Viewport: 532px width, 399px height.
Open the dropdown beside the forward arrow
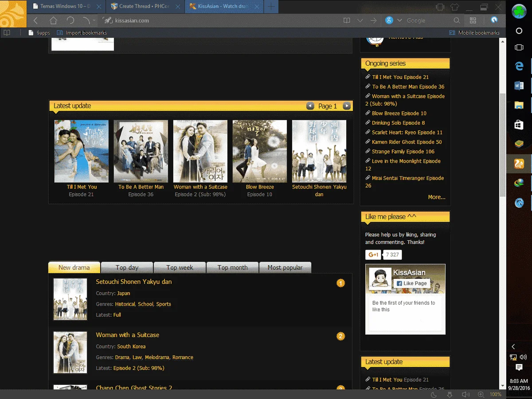(94, 20)
